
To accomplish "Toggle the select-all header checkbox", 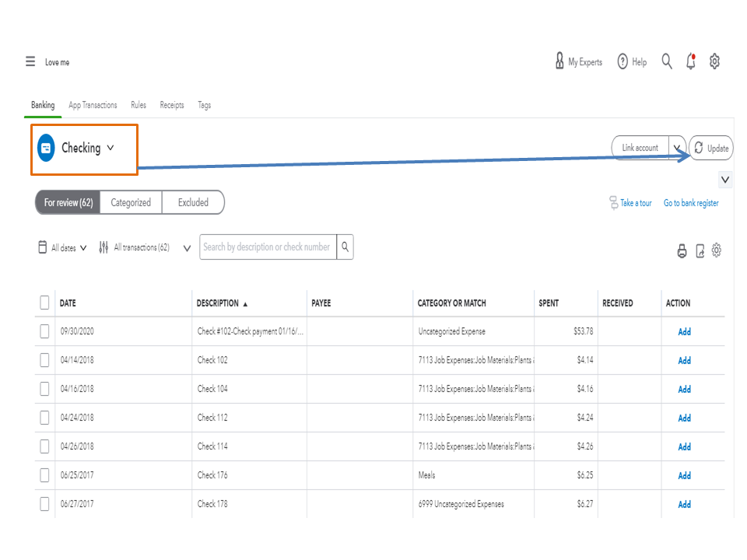I will pos(44,303).
